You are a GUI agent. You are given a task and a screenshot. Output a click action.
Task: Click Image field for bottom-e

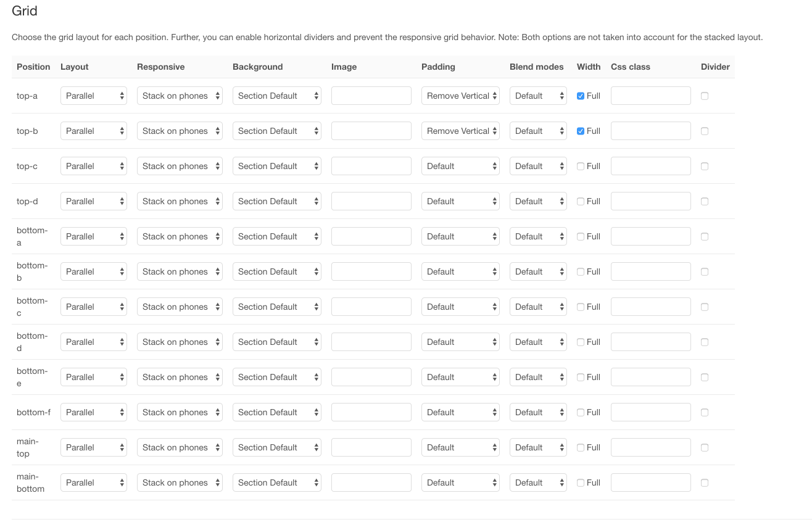371,377
